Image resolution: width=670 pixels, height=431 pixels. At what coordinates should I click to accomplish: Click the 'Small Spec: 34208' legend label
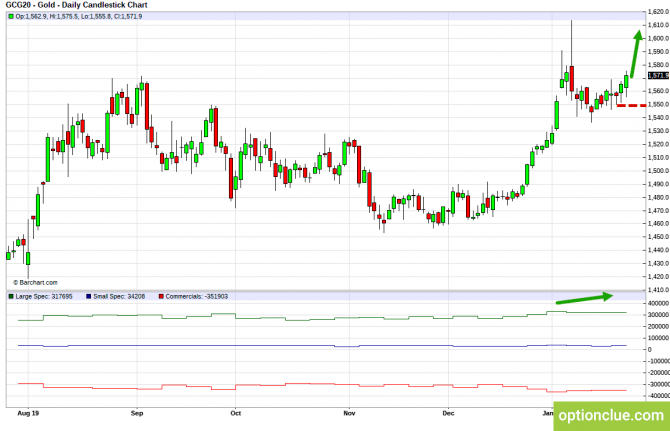(119, 296)
